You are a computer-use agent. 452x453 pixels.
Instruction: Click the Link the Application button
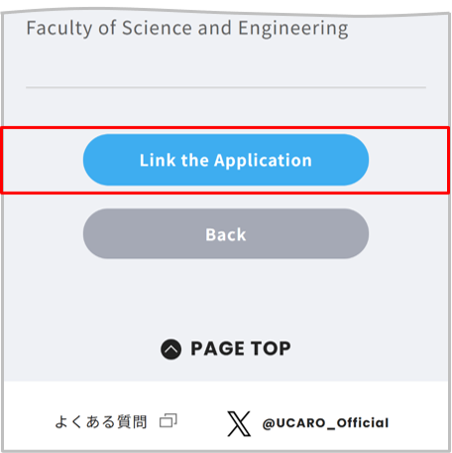[x=226, y=160]
